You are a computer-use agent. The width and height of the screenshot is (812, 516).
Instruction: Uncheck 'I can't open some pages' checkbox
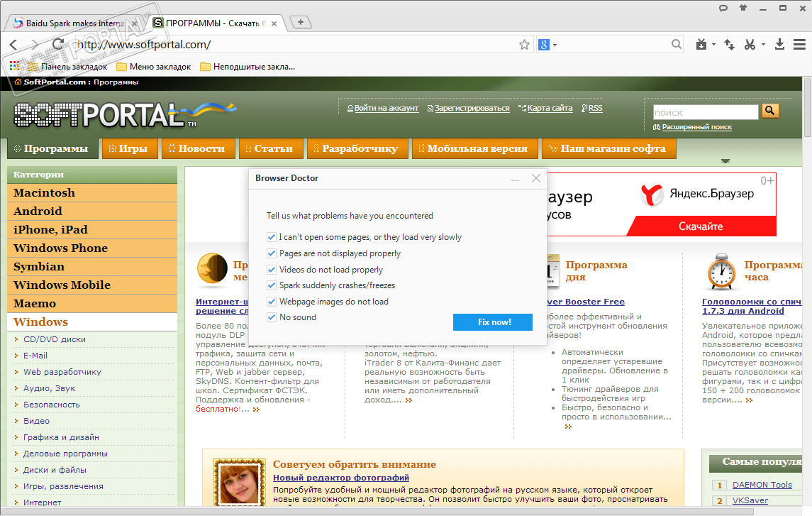click(x=272, y=237)
